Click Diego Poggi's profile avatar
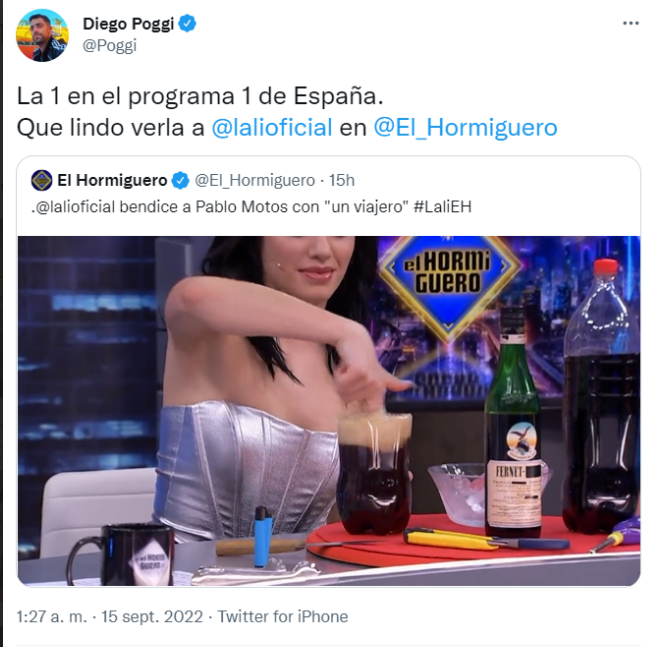This screenshot has height=647, width=656. coord(42,36)
